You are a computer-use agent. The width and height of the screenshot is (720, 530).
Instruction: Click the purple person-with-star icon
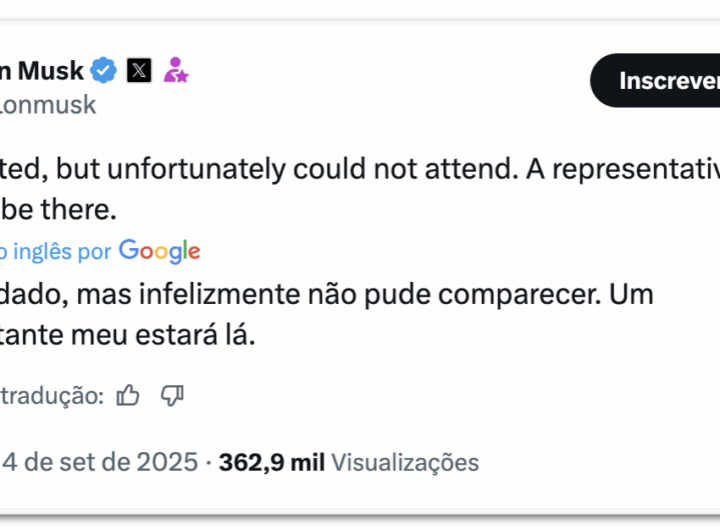click(x=176, y=71)
